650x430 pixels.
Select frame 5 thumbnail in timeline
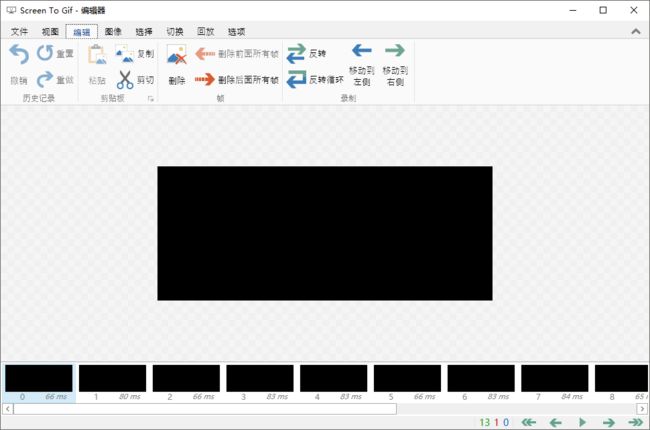pyautogui.click(x=407, y=378)
